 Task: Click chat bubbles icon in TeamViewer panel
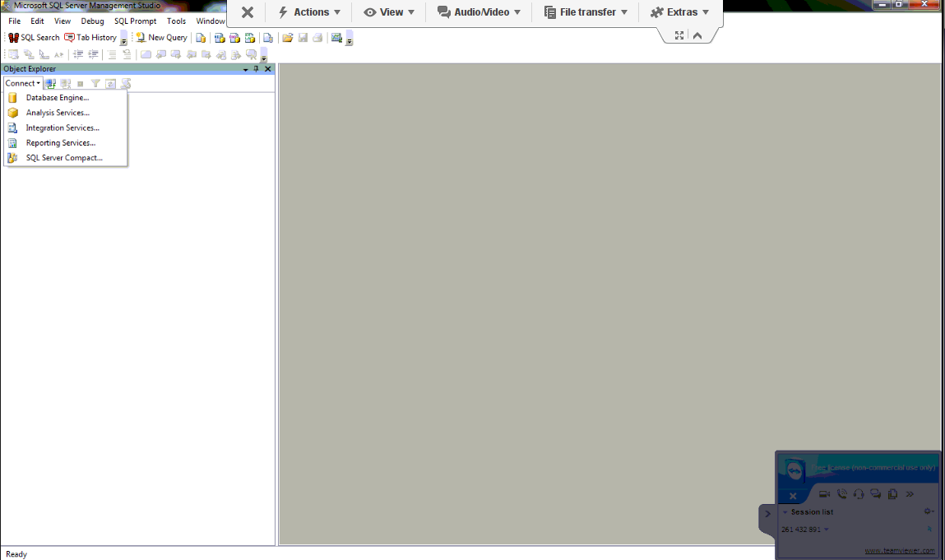pyautogui.click(x=876, y=494)
